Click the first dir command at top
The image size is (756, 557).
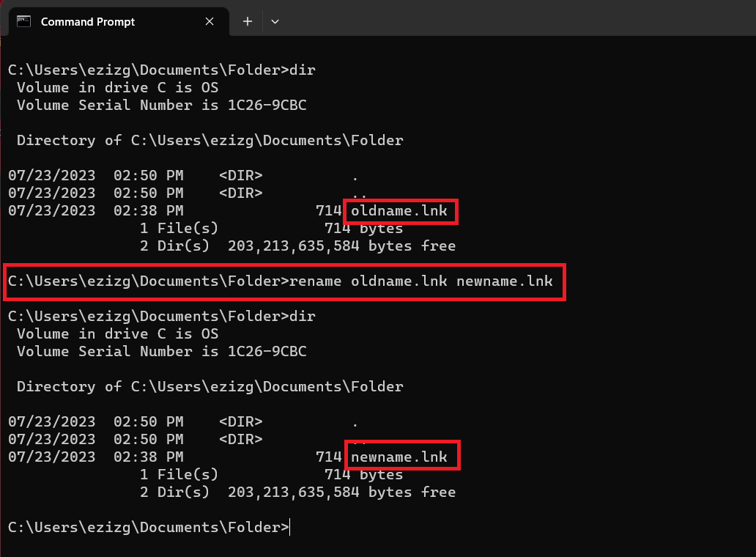303,70
